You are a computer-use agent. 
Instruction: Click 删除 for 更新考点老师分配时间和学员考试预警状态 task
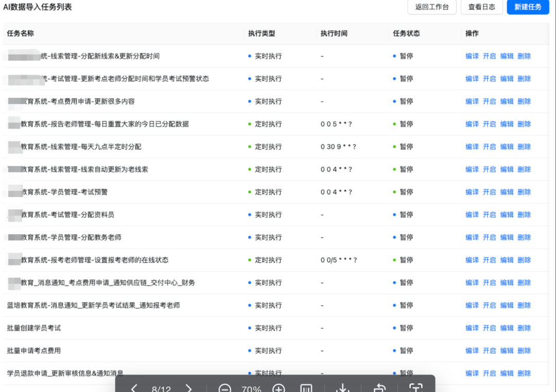[x=524, y=79]
